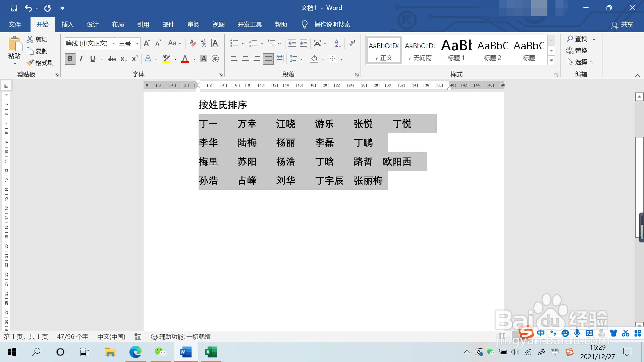Click the 替换 replace button
Viewport: 644px width, 362px height.
(577, 51)
